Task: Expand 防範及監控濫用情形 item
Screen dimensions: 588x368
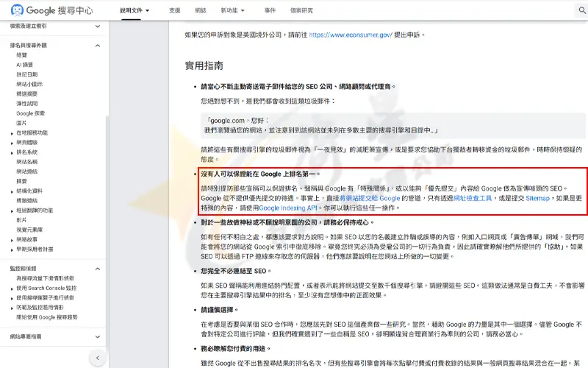Action: tap(12, 308)
